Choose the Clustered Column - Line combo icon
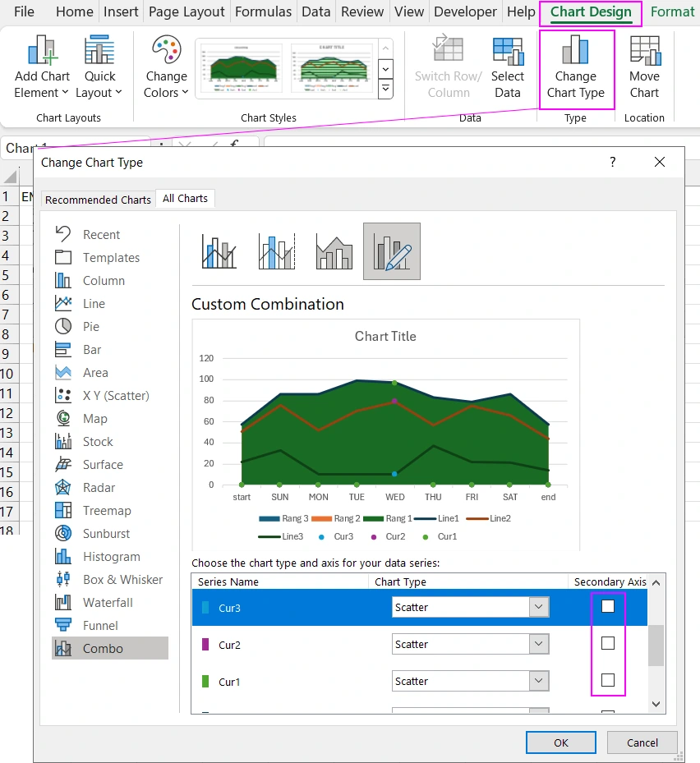700x763 pixels. [x=219, y=251]
